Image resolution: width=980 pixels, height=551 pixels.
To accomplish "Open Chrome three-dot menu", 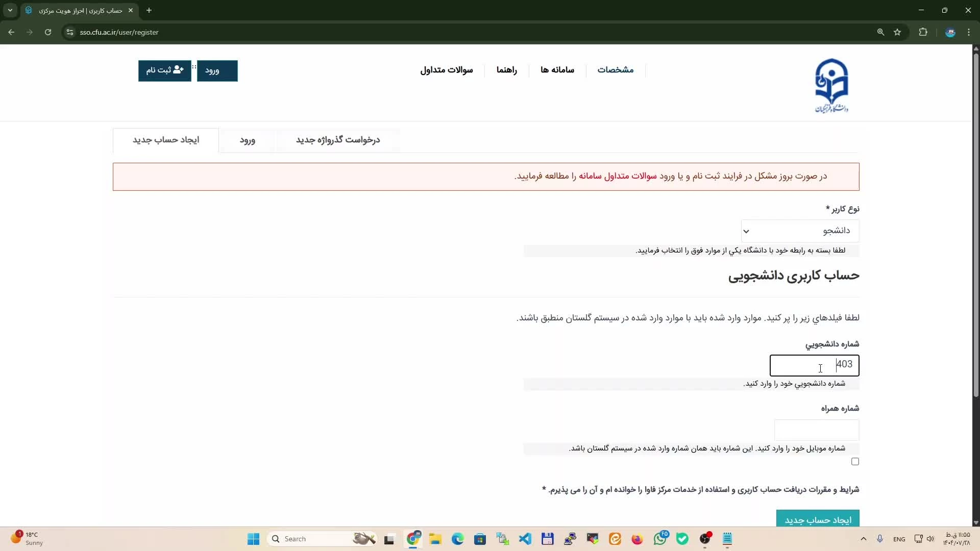I will pyautogui.click(x=969, y=32).
